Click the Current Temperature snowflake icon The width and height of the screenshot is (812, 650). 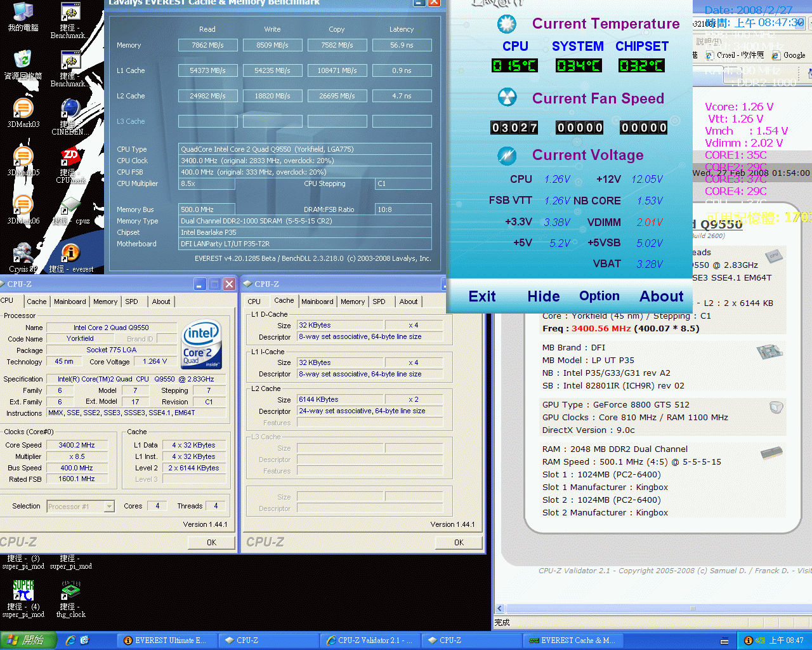coord(506,24)
